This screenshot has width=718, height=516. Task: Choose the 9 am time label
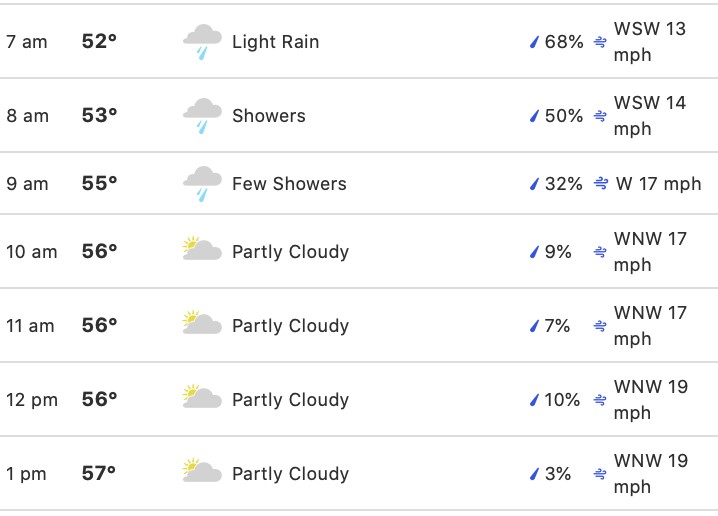click(27, 184)
